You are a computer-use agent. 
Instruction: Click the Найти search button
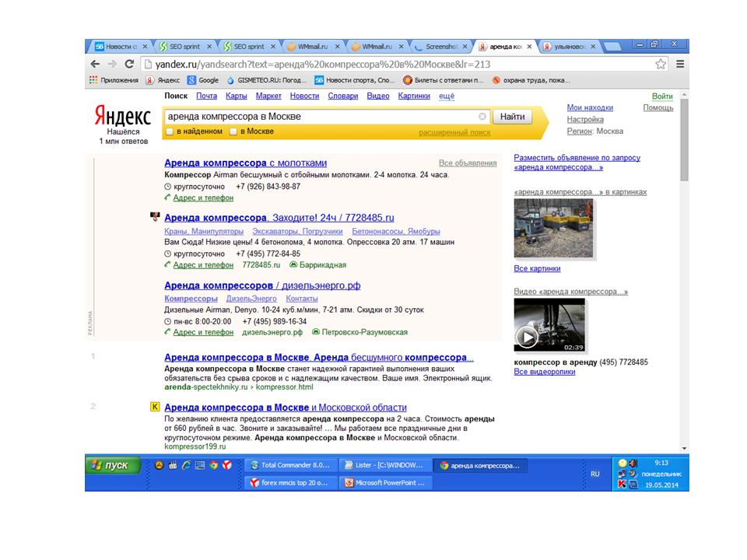point(512,116)
